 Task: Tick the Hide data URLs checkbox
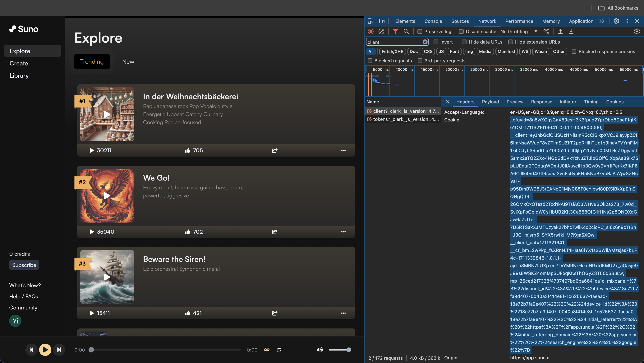tap(464, 42)
